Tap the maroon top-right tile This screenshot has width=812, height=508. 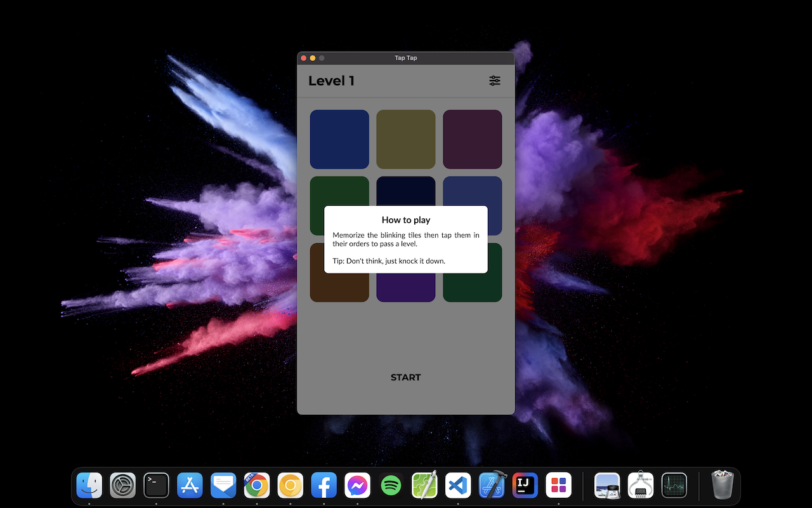(473, 139)
